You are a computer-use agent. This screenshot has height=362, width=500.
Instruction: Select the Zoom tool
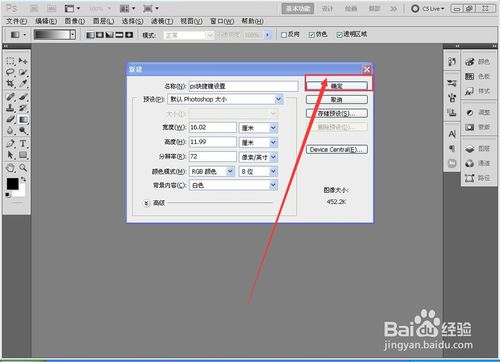(x=23, y=168)
